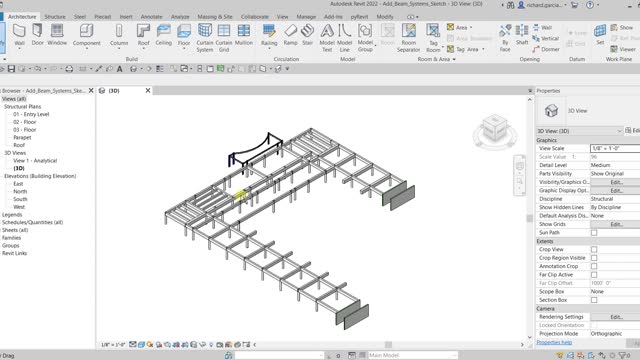This screenshot has width=640, height=360.
Task: Switch to the Structure ribbon tab
Action: click(x=55, y=17)
